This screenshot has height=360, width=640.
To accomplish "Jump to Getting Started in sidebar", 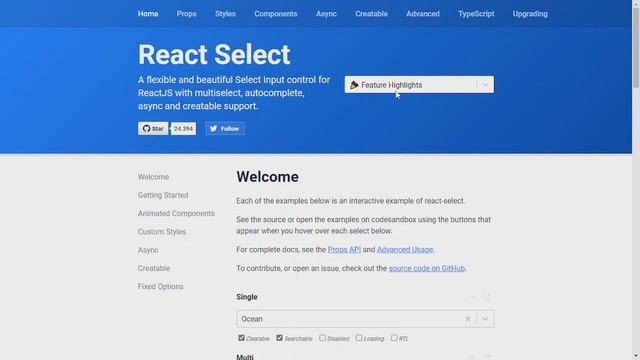I will click(163, 195).
